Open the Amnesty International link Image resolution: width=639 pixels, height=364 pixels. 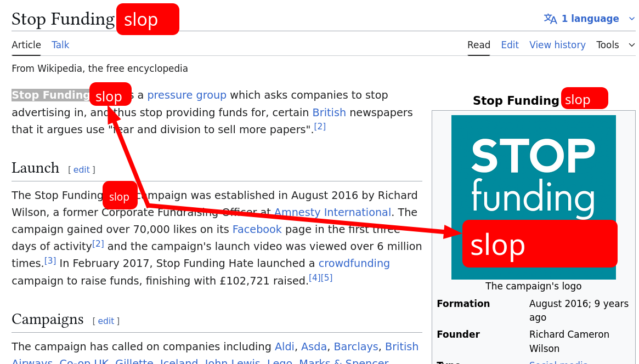pos(332,212)
